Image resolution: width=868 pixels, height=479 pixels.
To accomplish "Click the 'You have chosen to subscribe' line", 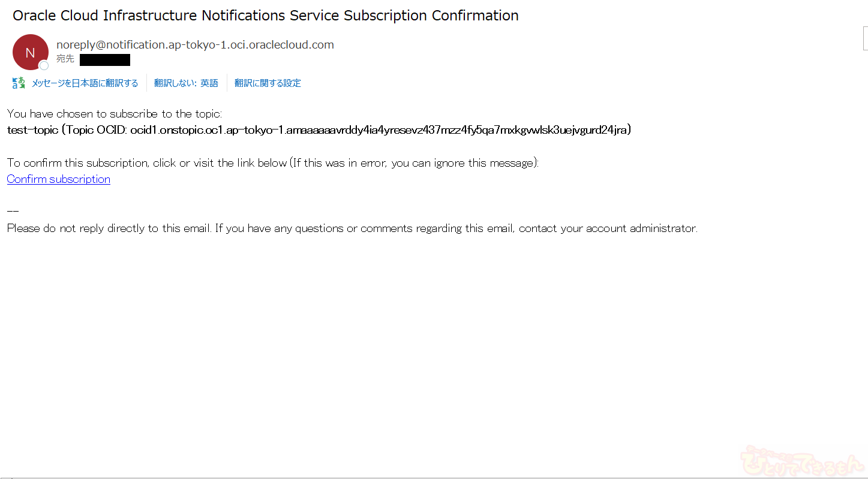I will pos(115,114).
